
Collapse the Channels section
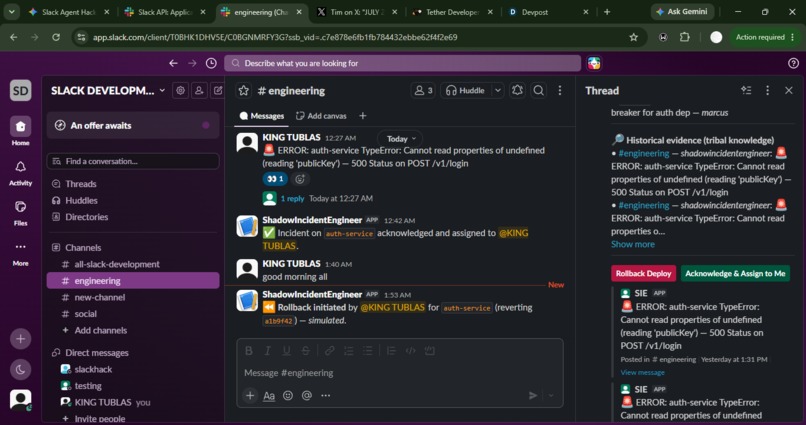[83, 248]
